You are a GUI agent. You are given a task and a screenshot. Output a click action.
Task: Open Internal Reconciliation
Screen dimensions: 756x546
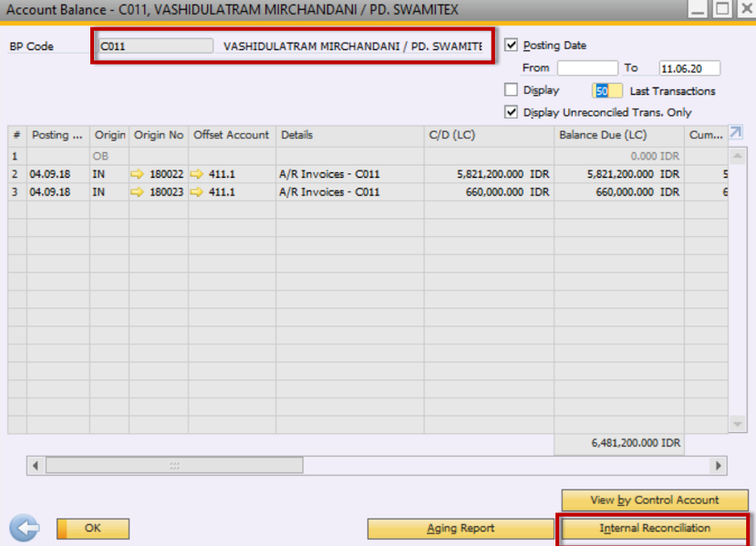click(x=654, y=529)
